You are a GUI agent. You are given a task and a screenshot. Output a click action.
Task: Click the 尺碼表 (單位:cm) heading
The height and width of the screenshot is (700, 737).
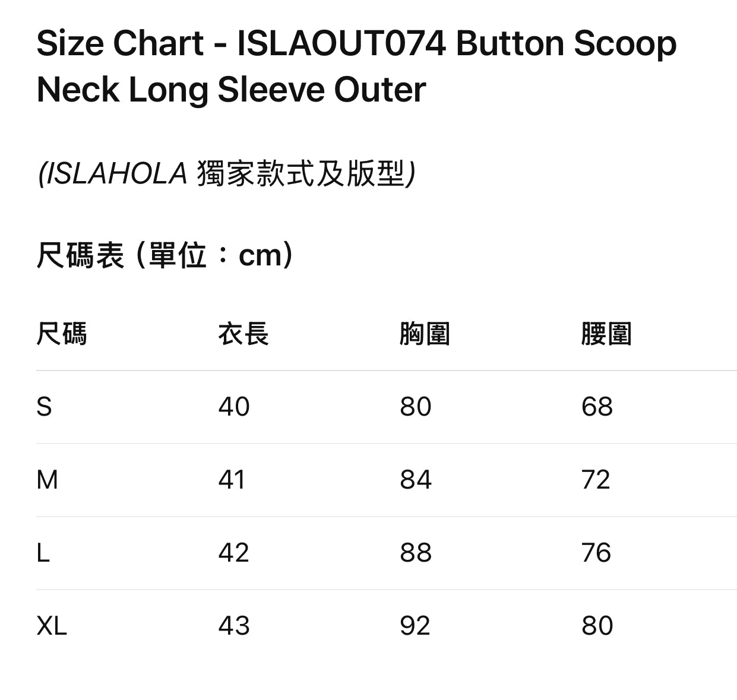165,255
